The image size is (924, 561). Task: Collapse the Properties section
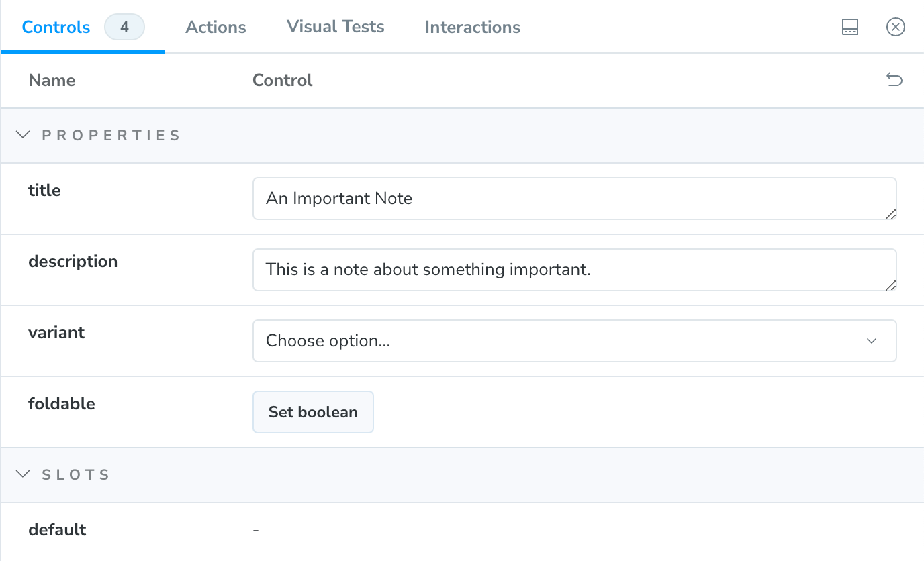23,135
